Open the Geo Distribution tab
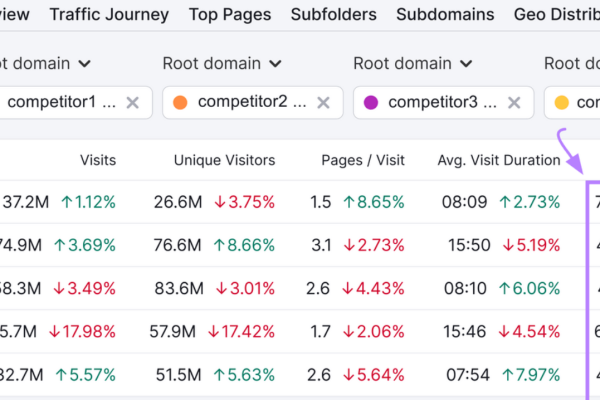Screen dimensions: 600x400 click(x=557, y=15)
